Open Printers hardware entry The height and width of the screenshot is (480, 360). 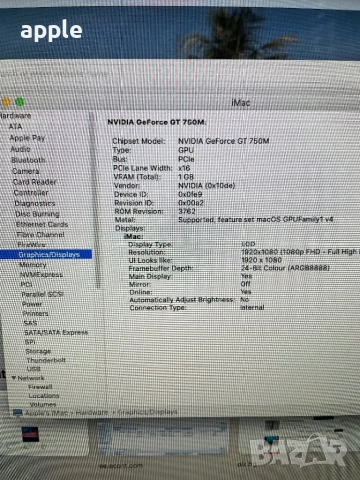click(x=35, y=314)
